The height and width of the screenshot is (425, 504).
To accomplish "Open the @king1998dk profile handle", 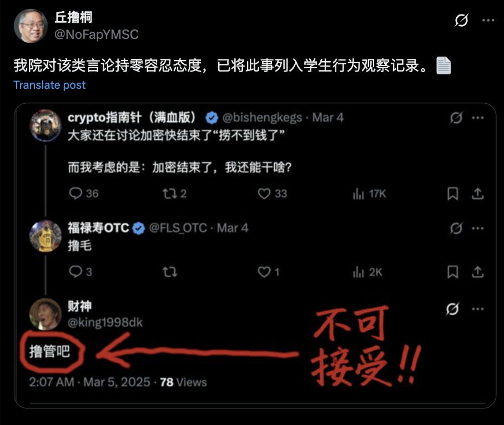I will tap(105, 322).
